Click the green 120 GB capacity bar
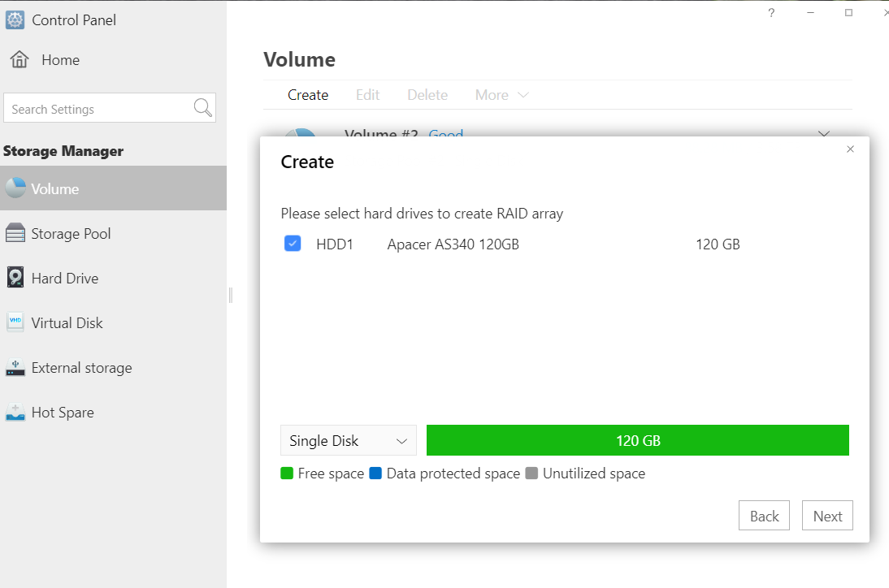This screenshot has width=889, height=588. (638, 440)
